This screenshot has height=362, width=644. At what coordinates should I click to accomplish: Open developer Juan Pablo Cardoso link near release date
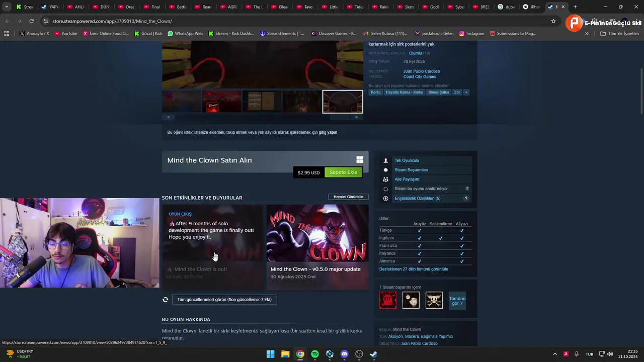422,71
